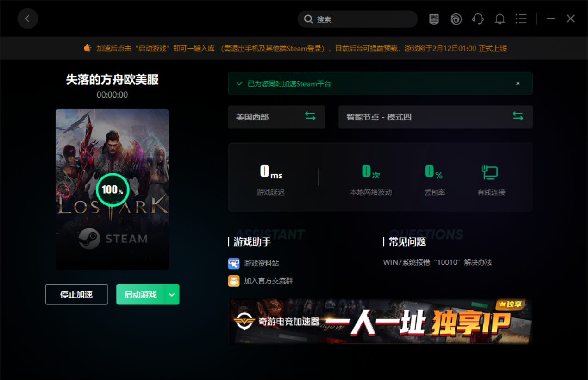Click the 100% progress ring
The height and width of the screenshot is (380, 588).
coord(113,190)
